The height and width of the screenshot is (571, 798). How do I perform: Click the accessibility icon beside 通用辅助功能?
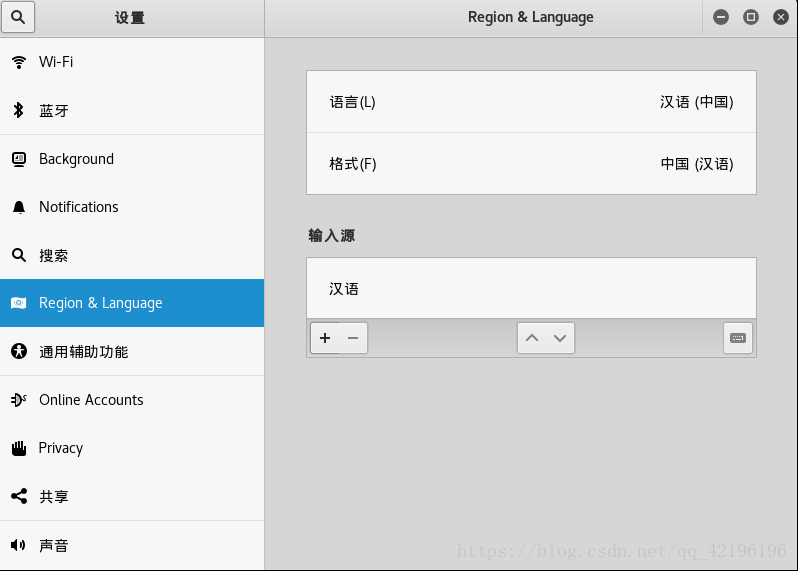click(x=19, y=351)
